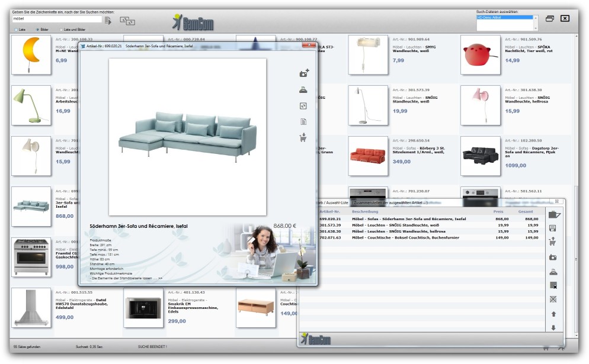Click the start search icon beside search field

108,20
